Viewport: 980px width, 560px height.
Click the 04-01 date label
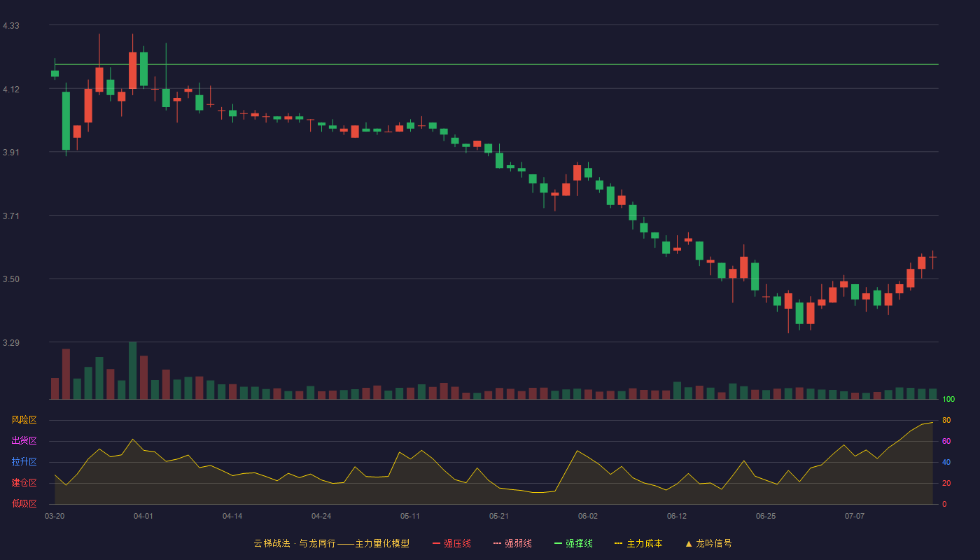point(143,516)
